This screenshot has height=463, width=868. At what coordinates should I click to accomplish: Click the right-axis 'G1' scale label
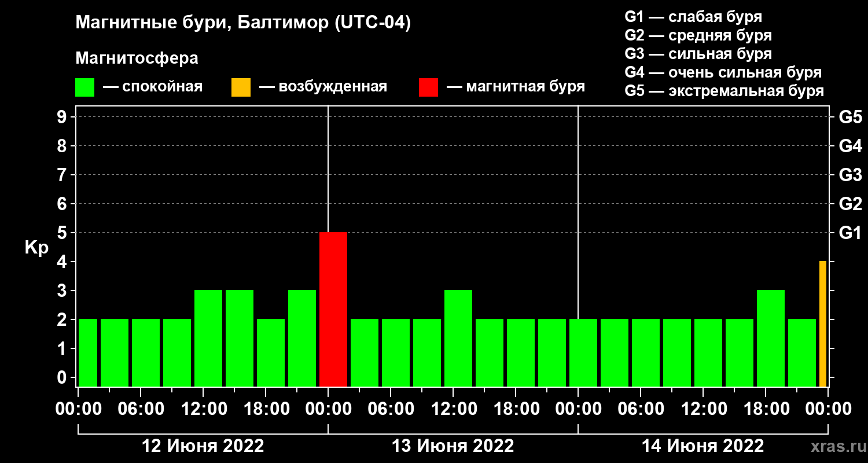(851, 233)
